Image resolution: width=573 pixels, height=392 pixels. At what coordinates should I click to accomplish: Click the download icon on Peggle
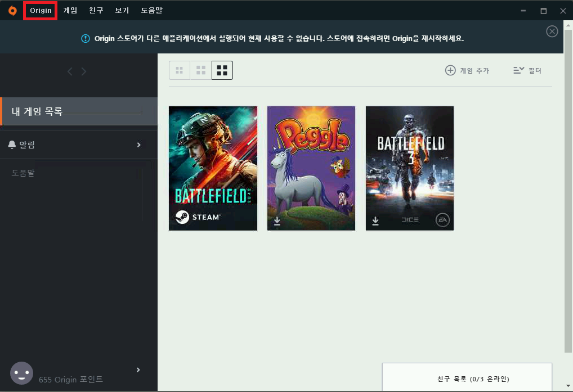(277, 221)
